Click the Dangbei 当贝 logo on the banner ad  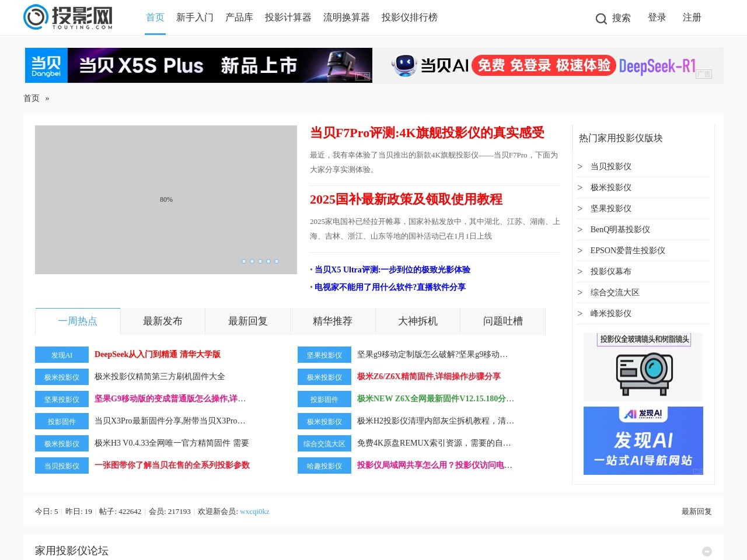[x=46, y=65]
